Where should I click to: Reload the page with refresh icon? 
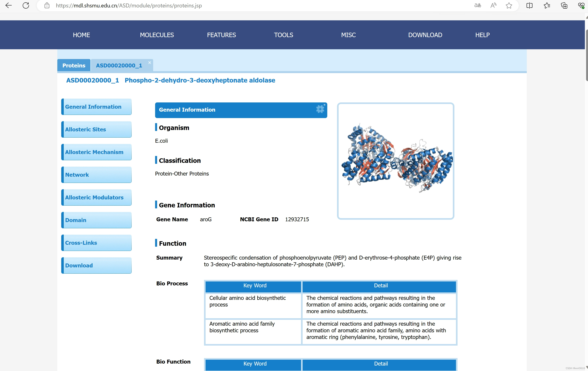(26, 5)
